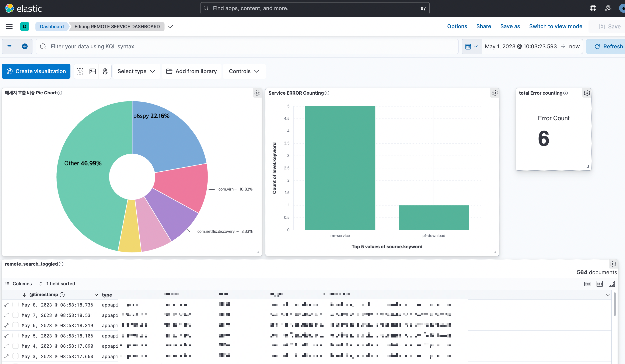Viewport: 625px width, 364px height.
Task: Add a Maps panel via map icon
Action: (x=105, y=71)
